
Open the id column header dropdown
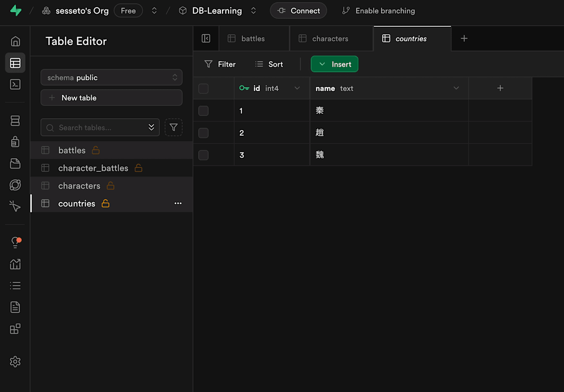click(x=297, y=88)
